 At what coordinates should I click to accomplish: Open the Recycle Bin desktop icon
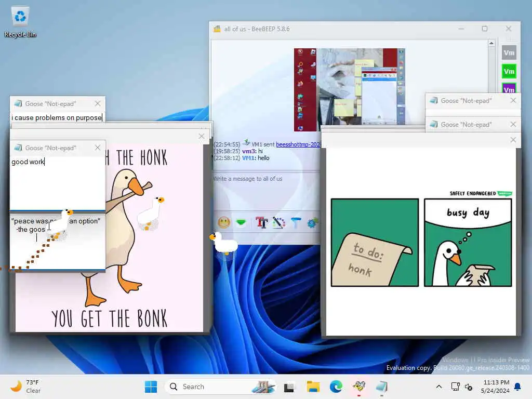20,22
